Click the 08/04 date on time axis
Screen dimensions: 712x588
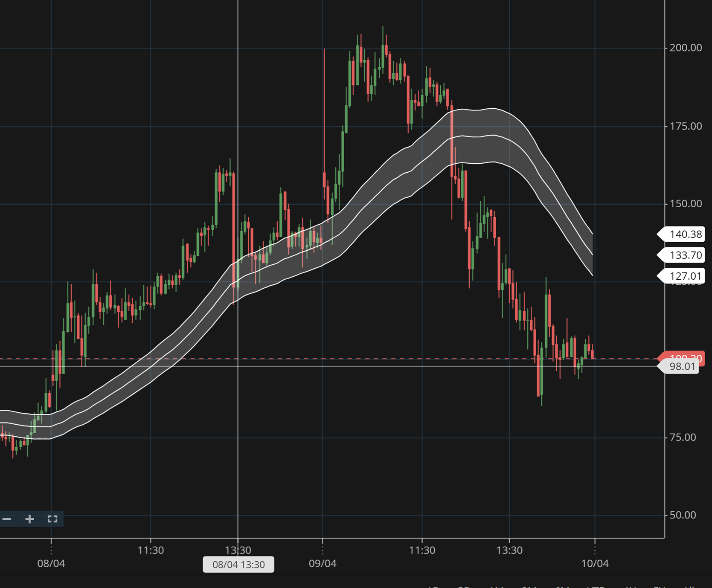(x=51, y=563)
